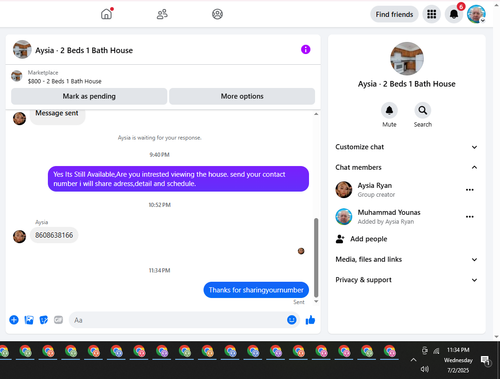The width and height of the screenshot is (500, 379).
Task: Search in conversation magnifier icon
Action: [423, 110]
